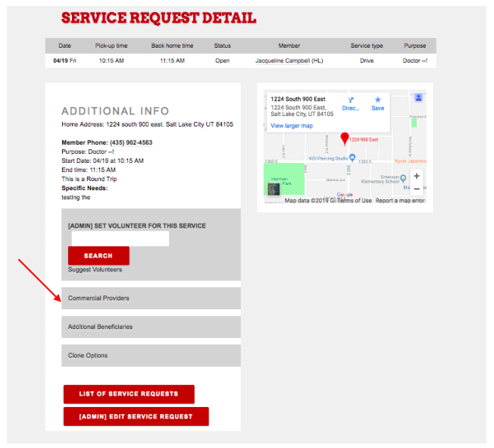
Task: Click the '1224 South 900 East' map card title
Action: tap(298, 99)
